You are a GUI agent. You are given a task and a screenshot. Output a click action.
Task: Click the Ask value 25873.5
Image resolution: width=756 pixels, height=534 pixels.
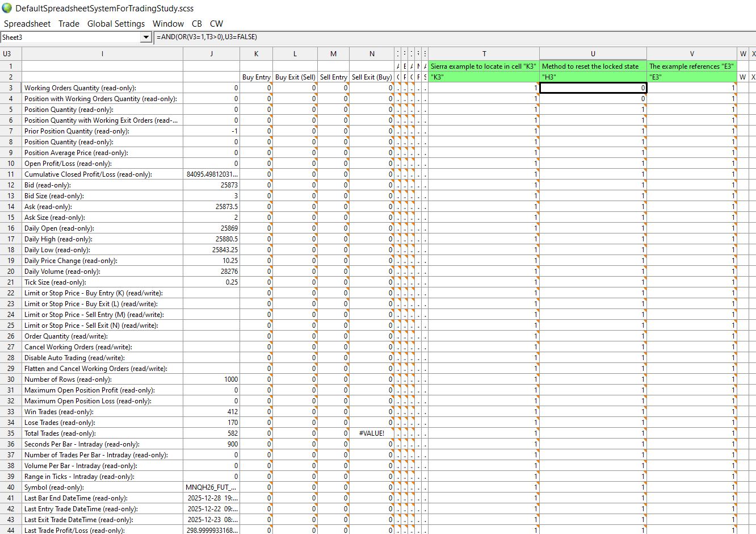pyautogui.click(x=212, y=207)
